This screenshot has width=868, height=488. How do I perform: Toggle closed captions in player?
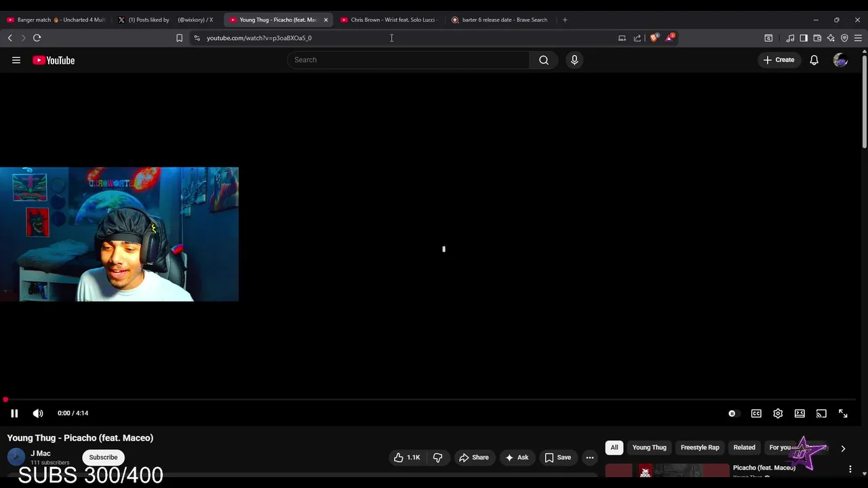point(756,413)
